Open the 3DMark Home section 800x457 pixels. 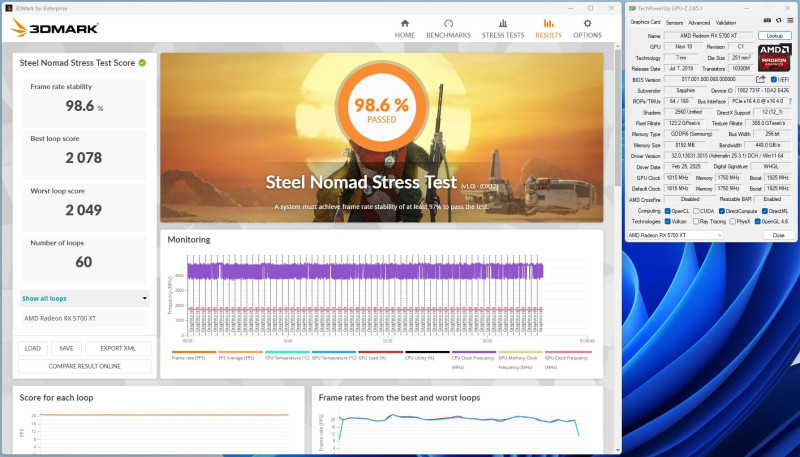click(405, 29)
